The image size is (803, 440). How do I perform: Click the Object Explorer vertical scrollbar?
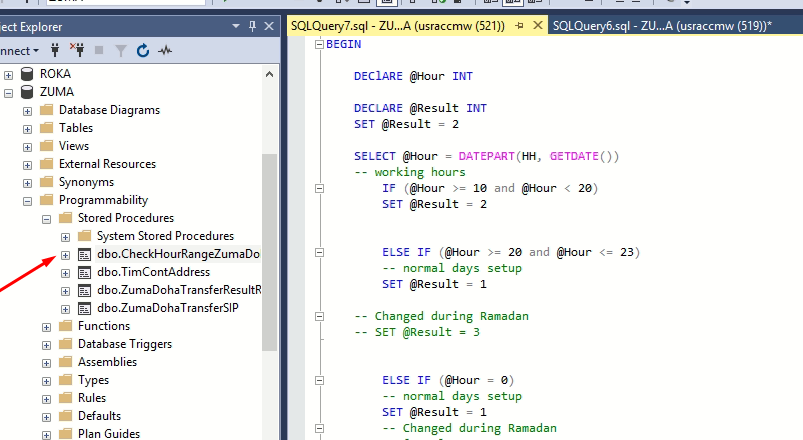270,250
